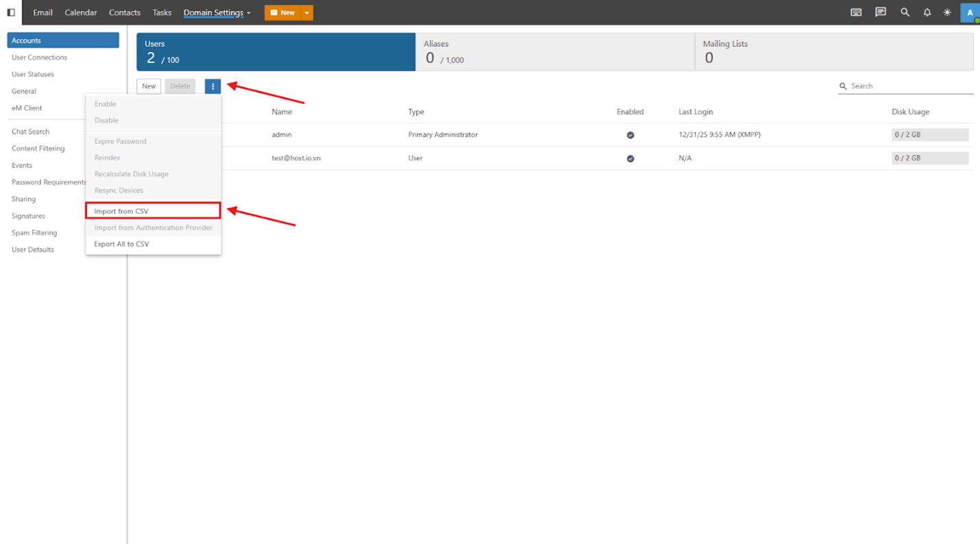Open Content Filtering
Image resolution: width=980 pixels, height=544 pixels.
click(38, 149)
